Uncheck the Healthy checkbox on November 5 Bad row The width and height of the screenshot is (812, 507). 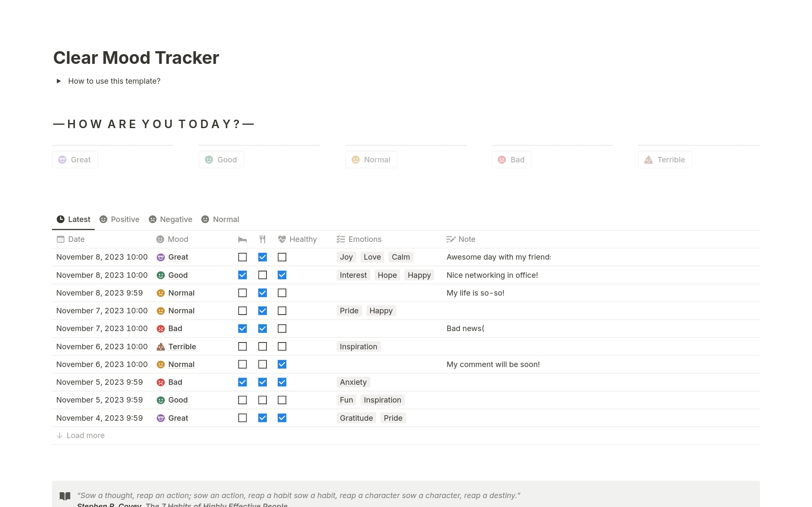282,382
